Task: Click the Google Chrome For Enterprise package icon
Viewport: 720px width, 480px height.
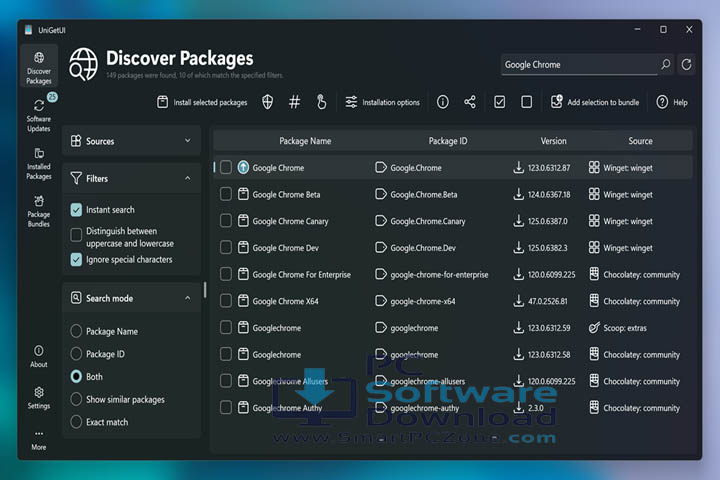Action: [x=243, y=274]
